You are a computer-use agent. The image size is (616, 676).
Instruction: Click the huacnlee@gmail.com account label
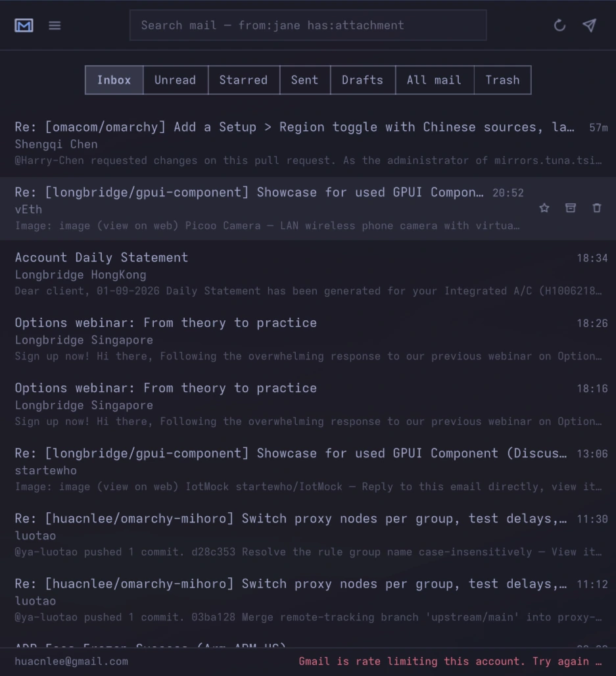[72, 662]
